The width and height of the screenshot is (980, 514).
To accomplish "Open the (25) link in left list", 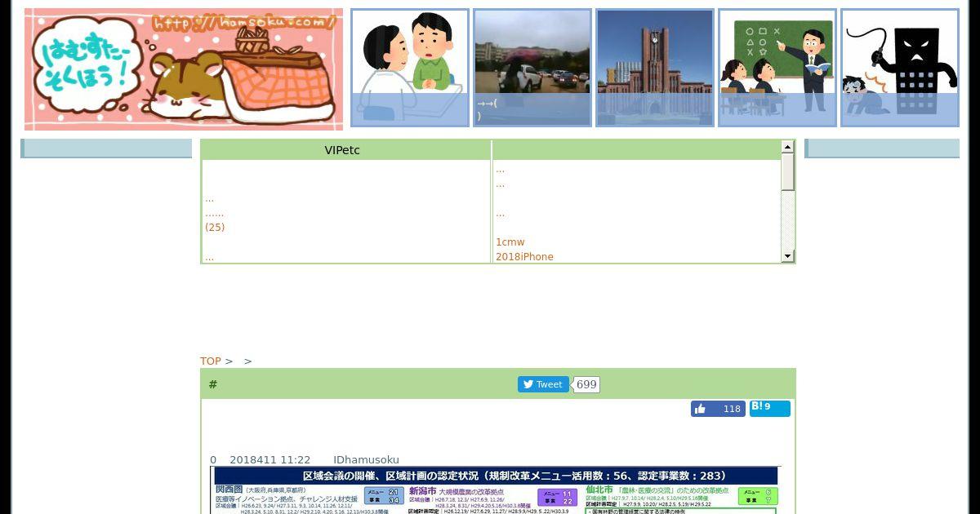I will click(215, 228).
